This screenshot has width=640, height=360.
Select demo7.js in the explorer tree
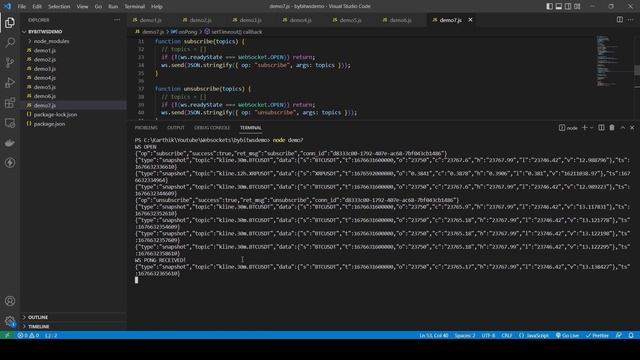[73, 105]
